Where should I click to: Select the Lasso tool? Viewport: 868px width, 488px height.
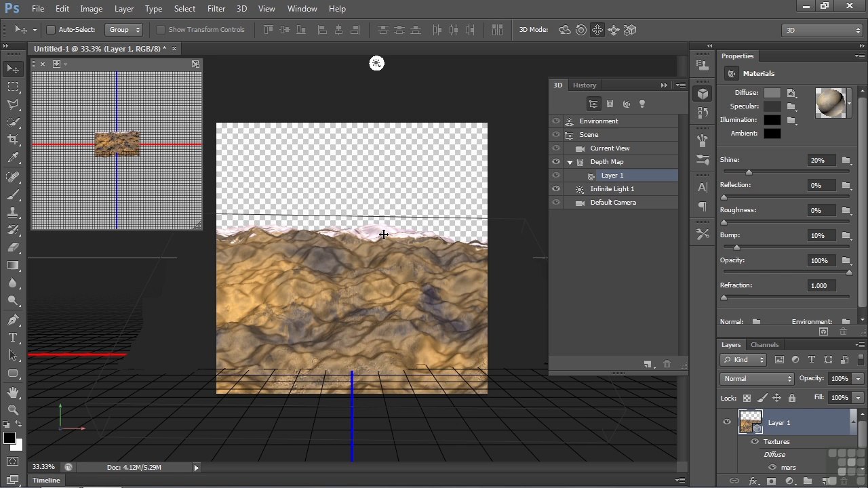(13, 104)
